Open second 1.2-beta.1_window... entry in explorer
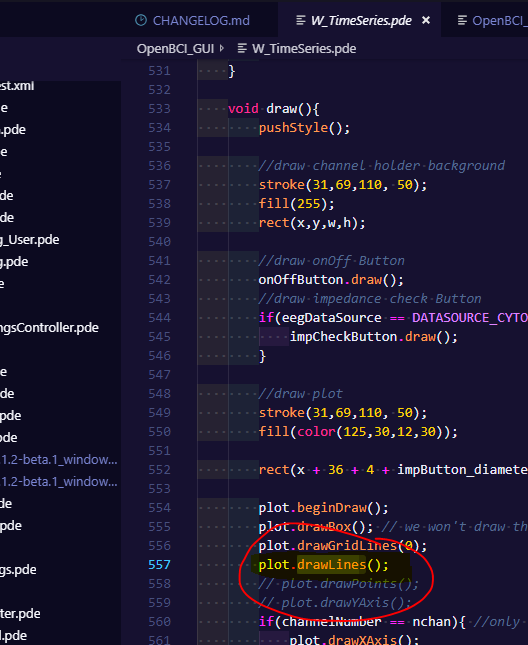The width and height of the screenshot is (528, 645). click(x=59, y=481)
